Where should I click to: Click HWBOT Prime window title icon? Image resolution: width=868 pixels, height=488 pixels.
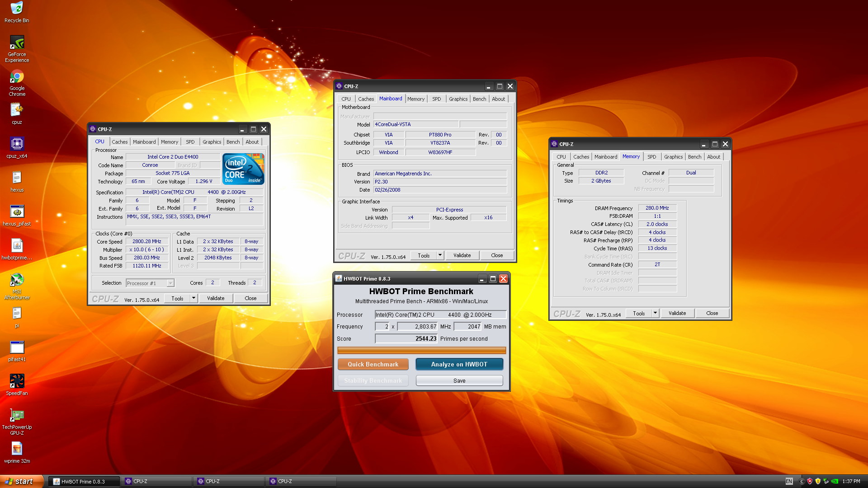338,279
